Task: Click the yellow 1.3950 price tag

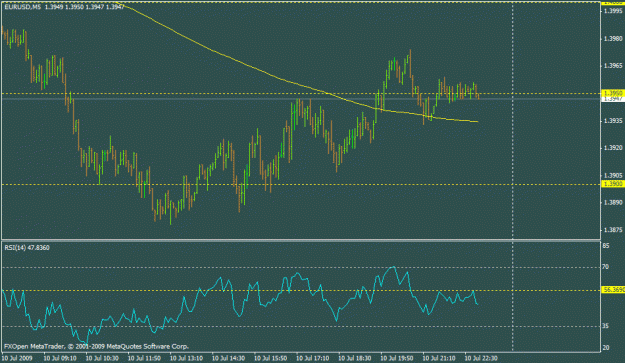Action: [613, 93]
